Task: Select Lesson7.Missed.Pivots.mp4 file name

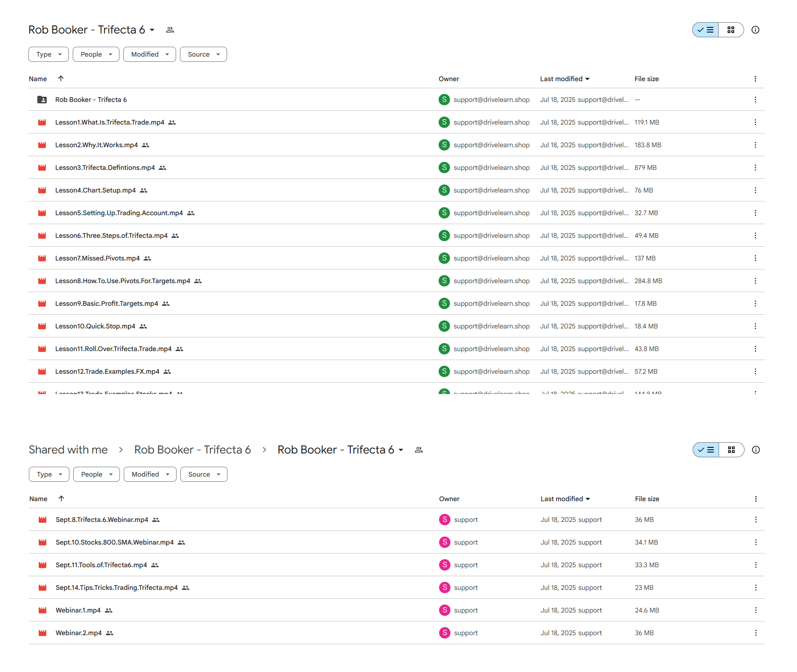Action: click(x=97, y=258)
